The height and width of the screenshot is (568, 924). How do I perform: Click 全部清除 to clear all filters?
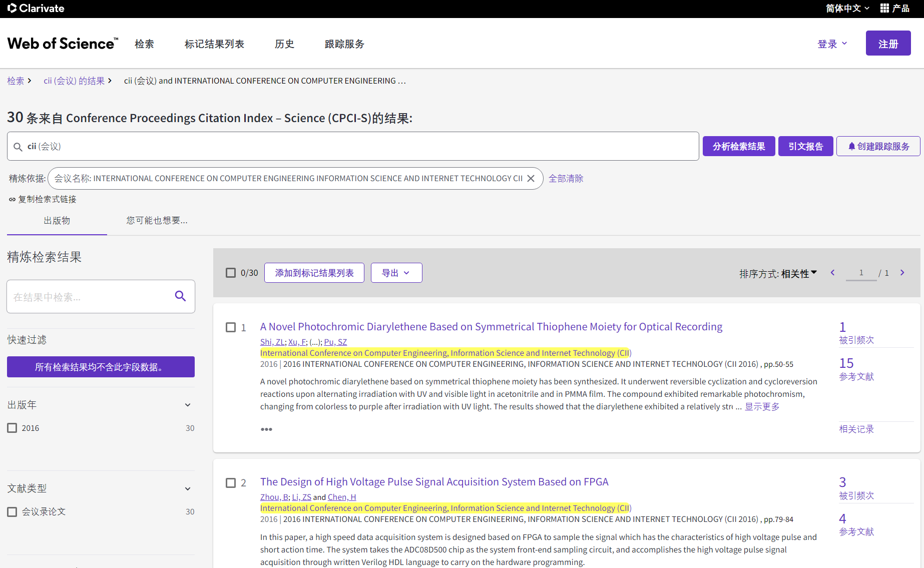(566, 179)
